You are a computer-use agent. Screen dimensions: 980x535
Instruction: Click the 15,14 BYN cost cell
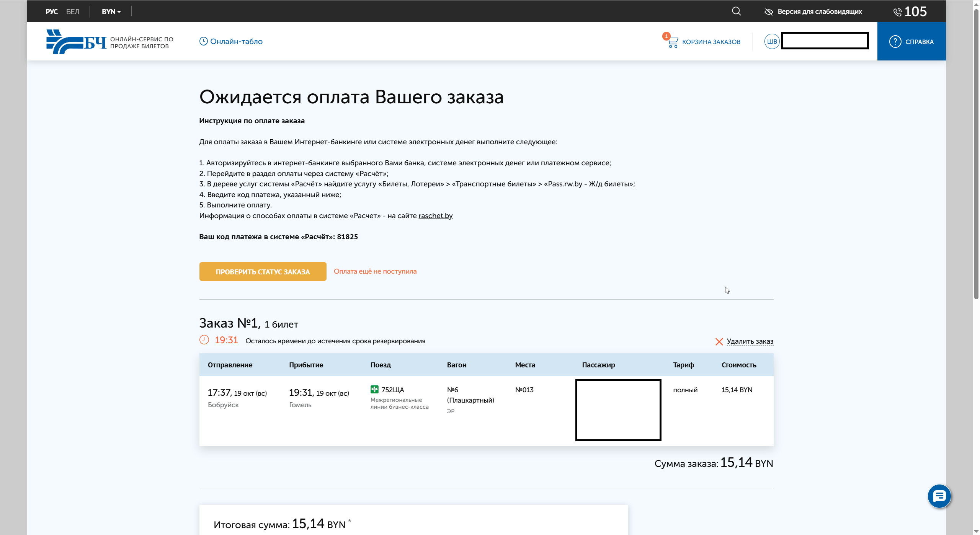[x=737, y=390]
